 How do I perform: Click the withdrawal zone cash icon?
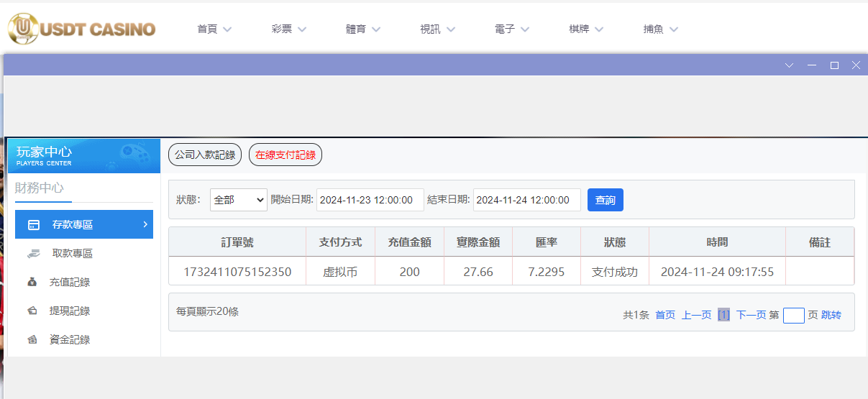[34, 254]
